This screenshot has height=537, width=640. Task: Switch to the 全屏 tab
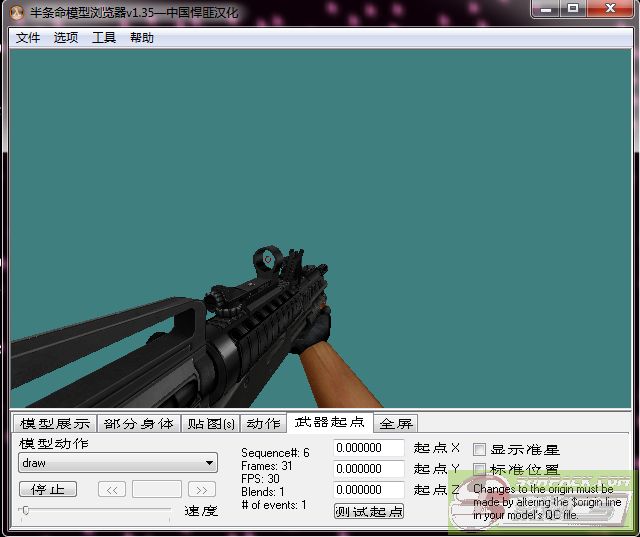click(x=396, y=423)
